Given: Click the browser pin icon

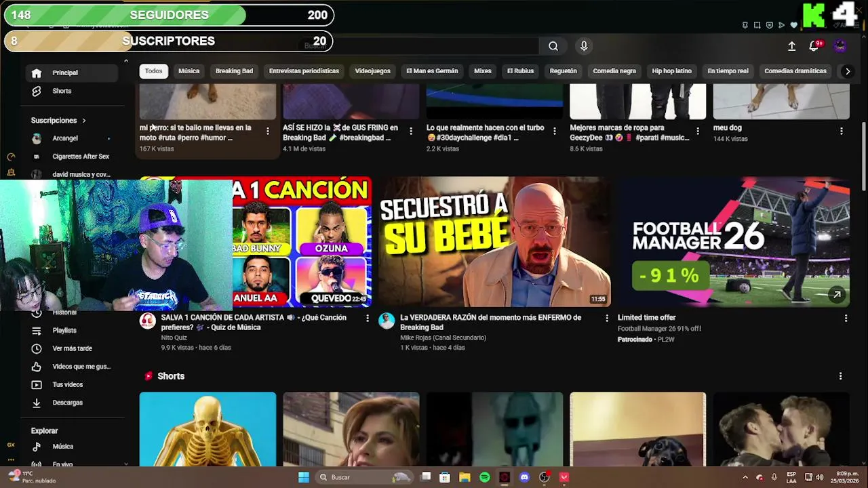Looking at the screenshot, I should point(745,25).
